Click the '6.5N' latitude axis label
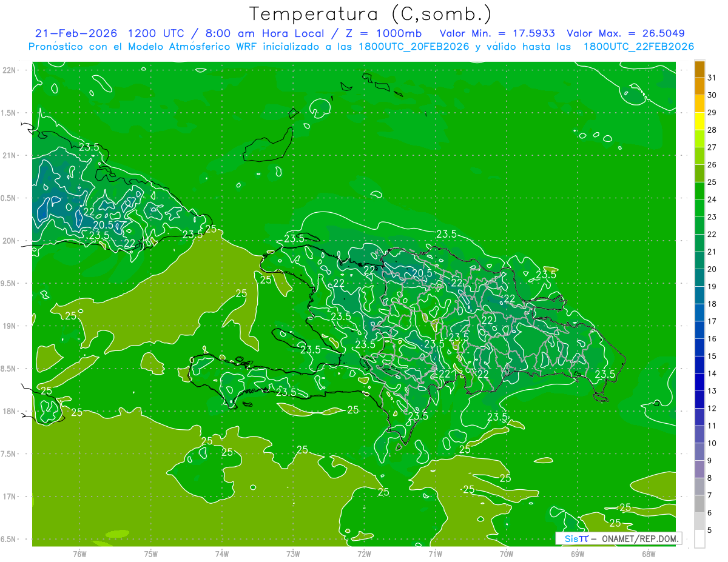This screenshot has width=728, height=562. [x=10, y=539]
